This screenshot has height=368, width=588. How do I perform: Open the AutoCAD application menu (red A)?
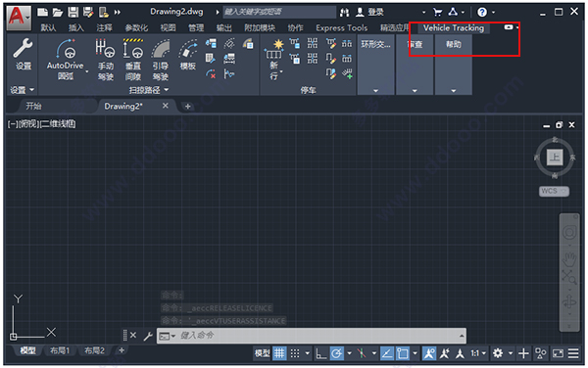point(18,18)
